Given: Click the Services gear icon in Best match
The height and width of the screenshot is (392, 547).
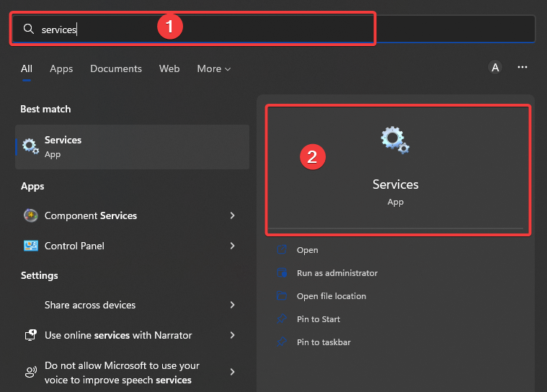Looking at the screenshot, I should tap(31, 146).
